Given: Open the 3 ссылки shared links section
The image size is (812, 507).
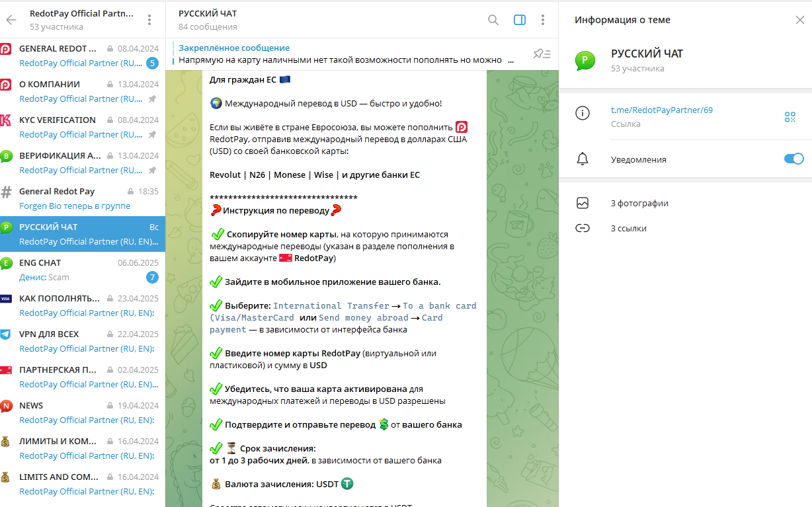Looking at the screenshot, I should click(x=629, y=228).
